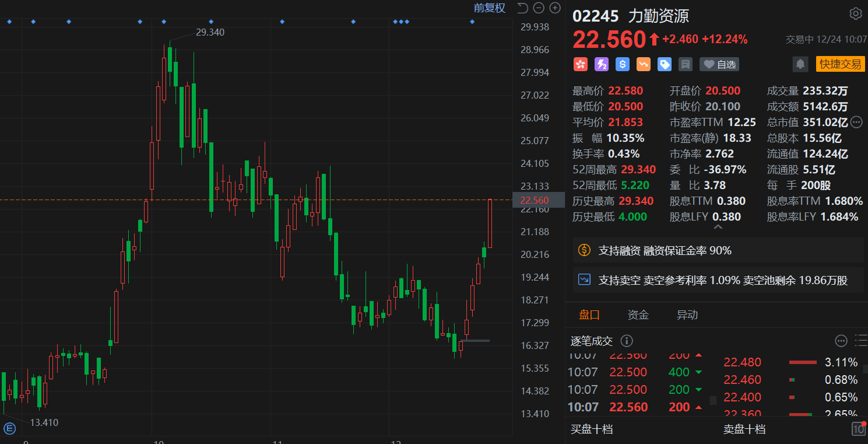Open the 前复权 adjustment dropdown
The height and width of the screenshot is (444, 868).
click(x=490, y=8)
